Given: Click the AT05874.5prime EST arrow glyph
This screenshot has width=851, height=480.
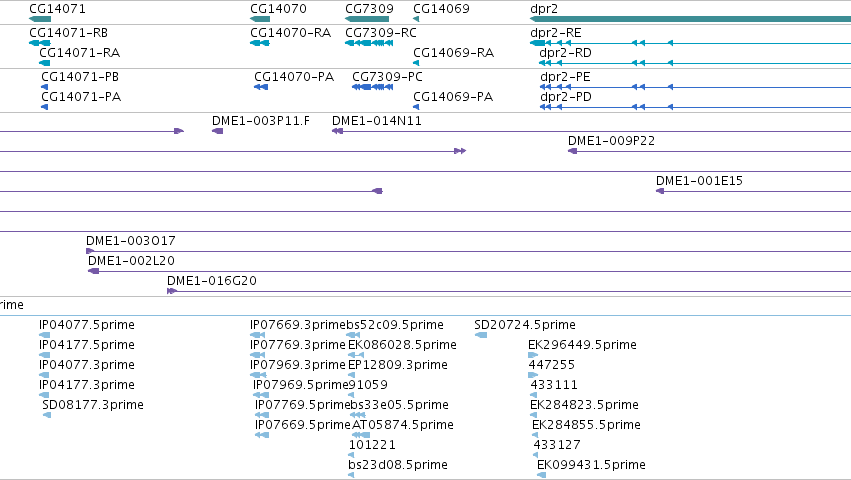Looking at the screenshot, I should click(361, 435).
